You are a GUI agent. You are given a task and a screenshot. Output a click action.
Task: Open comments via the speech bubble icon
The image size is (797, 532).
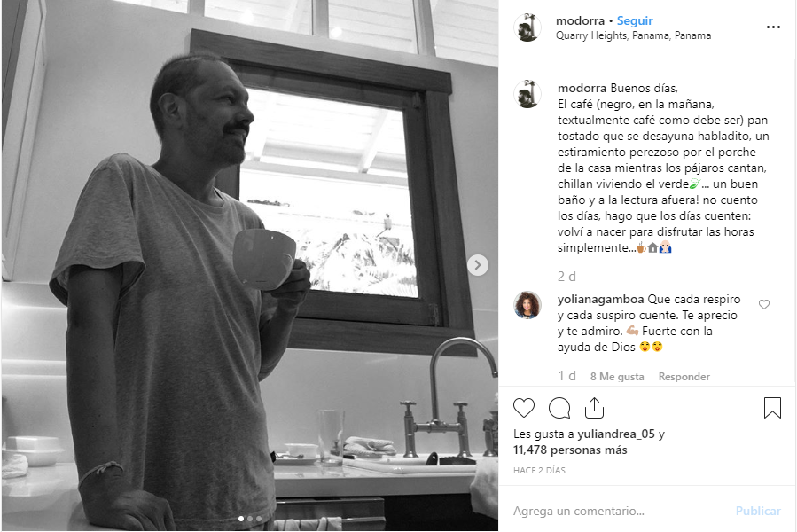click(559, 408)
